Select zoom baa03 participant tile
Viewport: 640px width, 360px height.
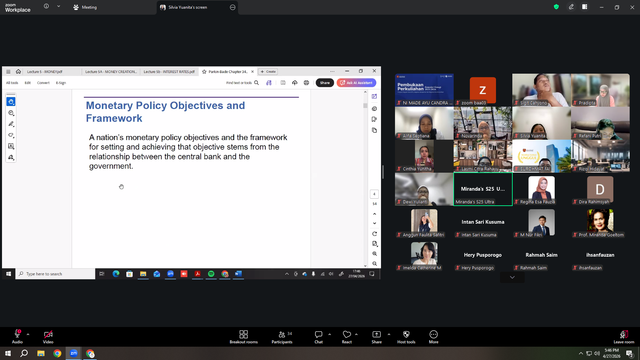point(483,90)
